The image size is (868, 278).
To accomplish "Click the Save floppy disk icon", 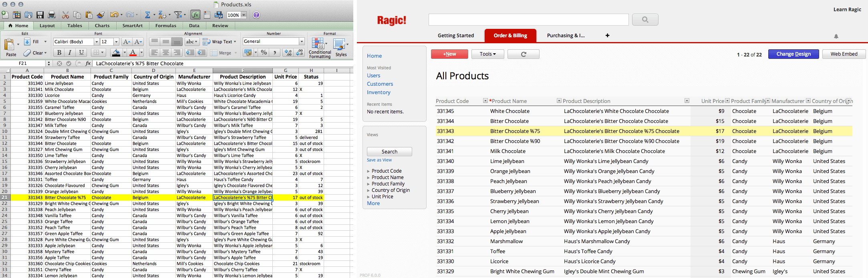I will point(40,15).
